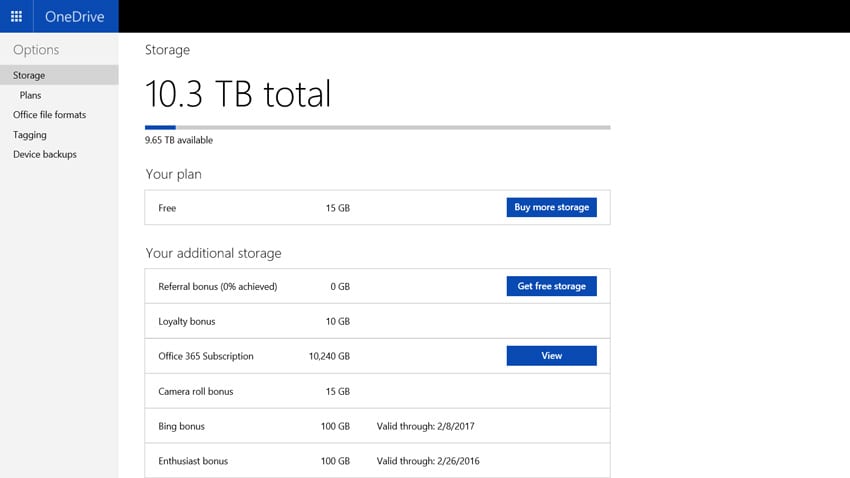850x478 pixels.
Task: Select the Enthusiast bonus row label
Action: pyautogui.click(x=193, y=461)
